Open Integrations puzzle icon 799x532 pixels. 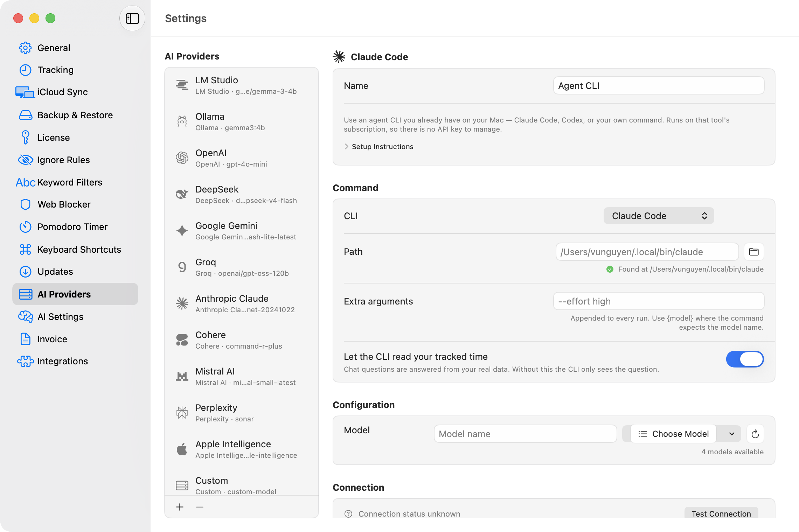[x=25, y=361]
